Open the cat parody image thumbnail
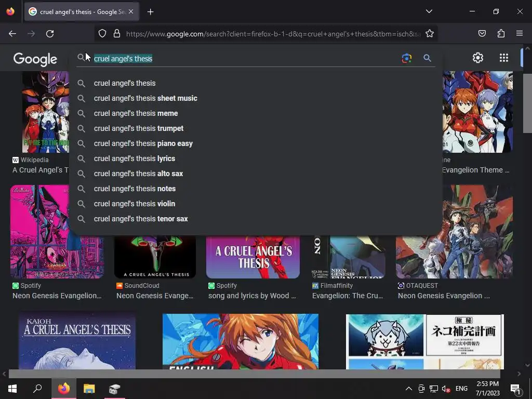 tap(425, 341)
